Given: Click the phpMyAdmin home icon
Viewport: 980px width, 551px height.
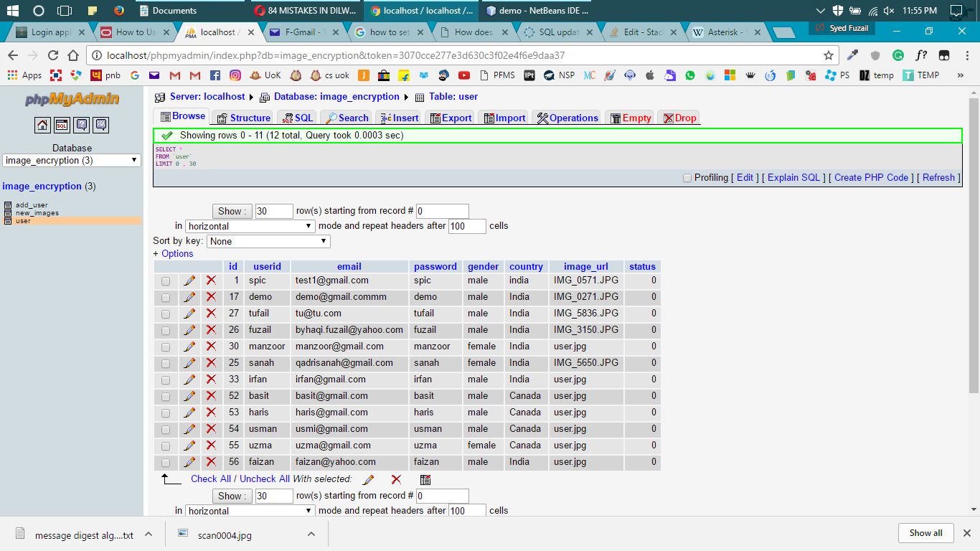Looking at the screenshot, I should [43, 125].
